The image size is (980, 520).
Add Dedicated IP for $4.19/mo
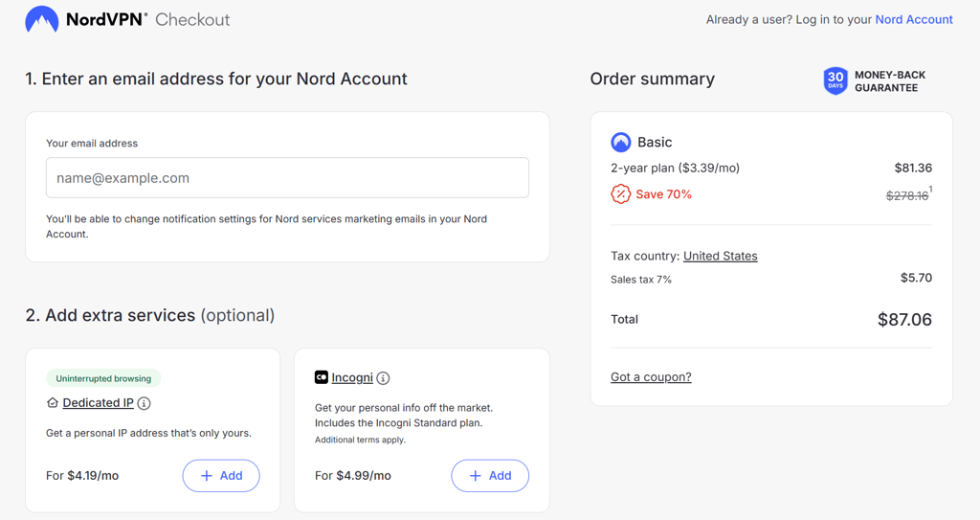coord(221,476)
